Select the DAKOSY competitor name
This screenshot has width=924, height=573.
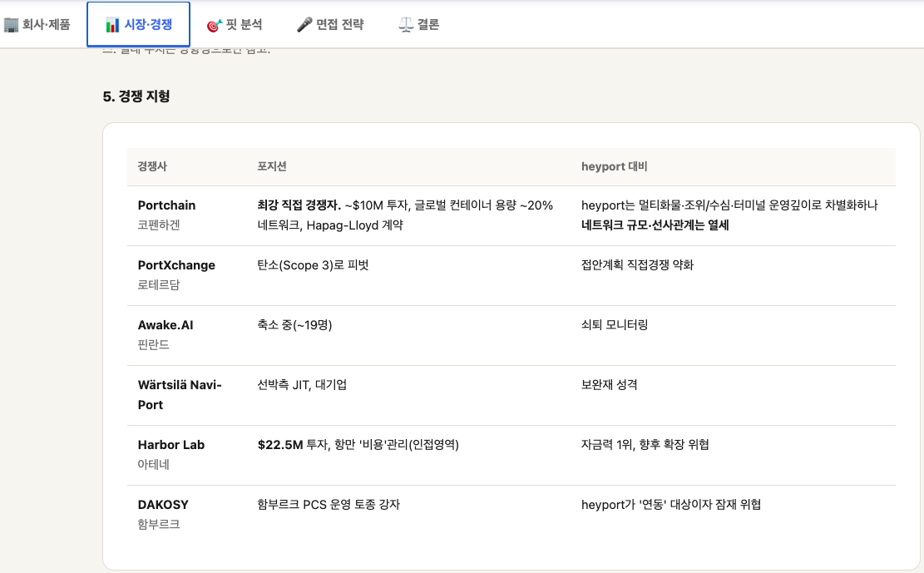[x=163, y=505]
